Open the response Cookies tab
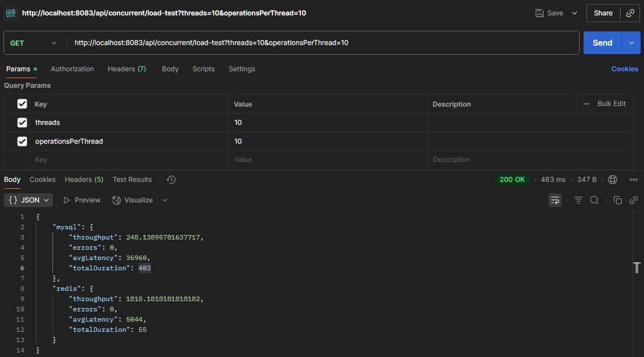Viewport: 644px width, 357px height. tap(42, 180)
